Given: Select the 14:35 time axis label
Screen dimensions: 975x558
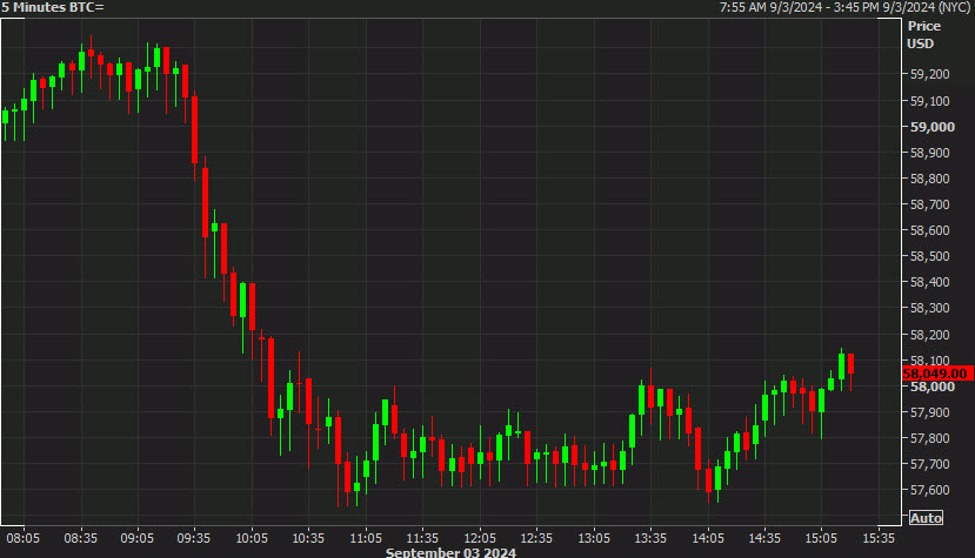Looking at the screenshot, I should [x=764, y=537].
